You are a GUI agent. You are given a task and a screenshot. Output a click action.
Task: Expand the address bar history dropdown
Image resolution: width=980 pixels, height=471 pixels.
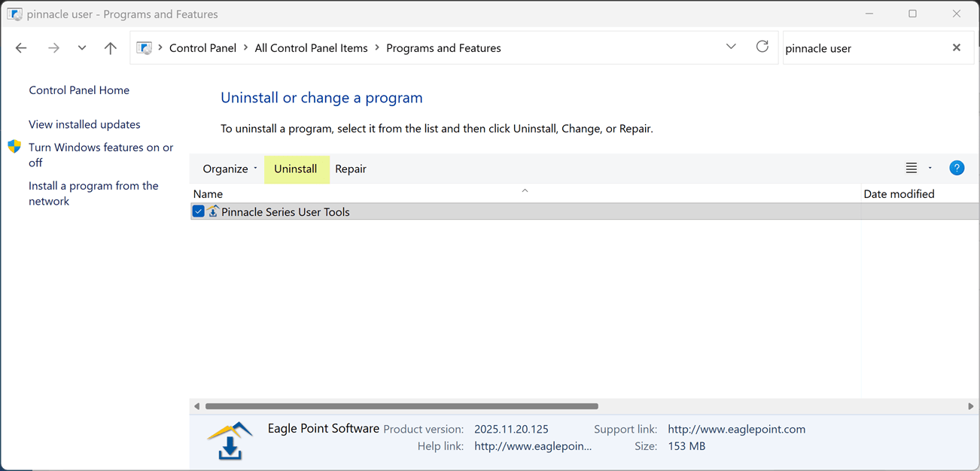(731, 47)
